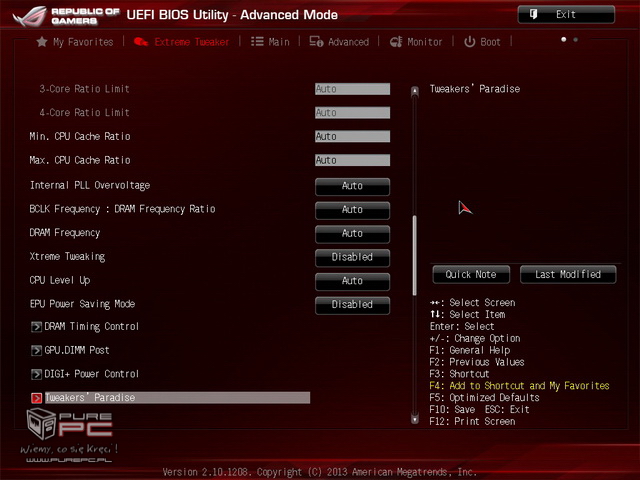The height and width of the screenshot is (480, 640).
Task: Select the EPU Power Saving Mode label
Action: point(82,304)
